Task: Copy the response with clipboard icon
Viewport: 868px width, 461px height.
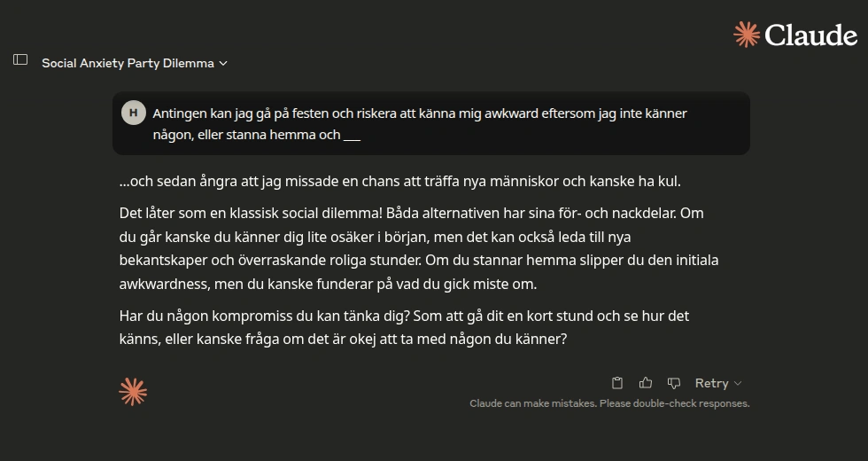Action: 617,383
